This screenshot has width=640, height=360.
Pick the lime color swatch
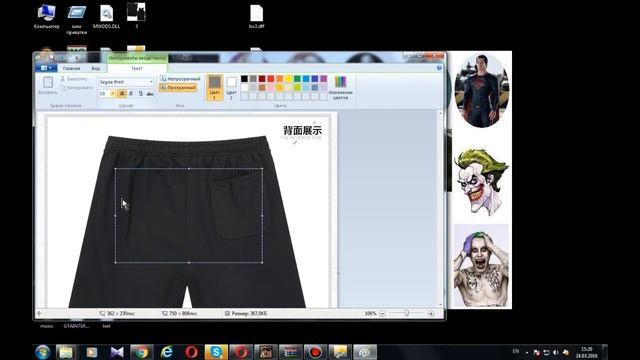click(x=297, y=87)
